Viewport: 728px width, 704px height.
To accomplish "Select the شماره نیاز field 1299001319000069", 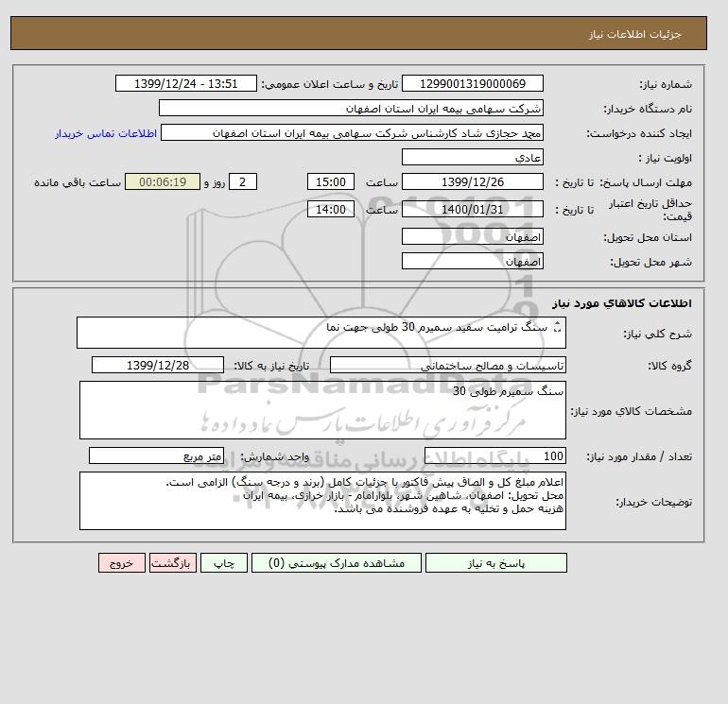I will pyautogui.click(x=472, y=83).
